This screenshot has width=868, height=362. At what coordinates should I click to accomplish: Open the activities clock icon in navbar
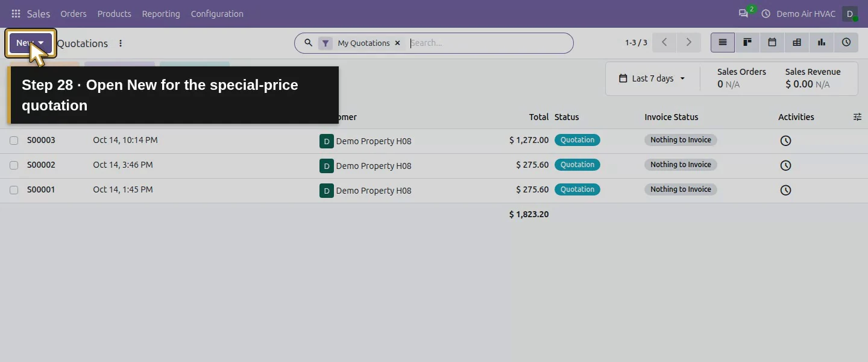766,14
